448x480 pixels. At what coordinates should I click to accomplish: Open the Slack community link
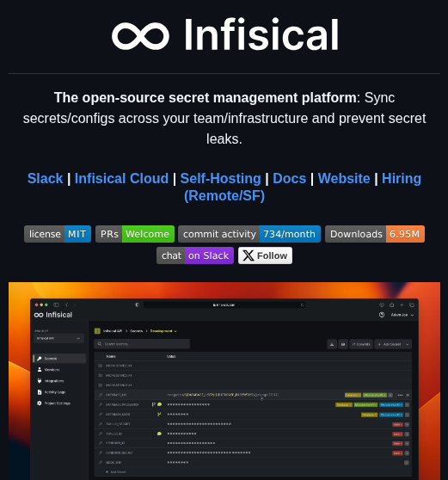point(45,178)
